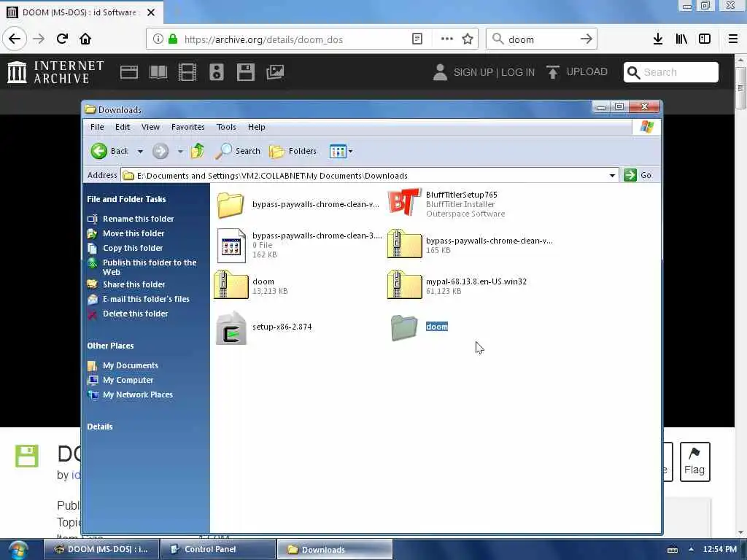The height and width of the screenshot is (560, 747).
Task: Click the Firefox search box containing doom
Action: [x=541, y=39]
